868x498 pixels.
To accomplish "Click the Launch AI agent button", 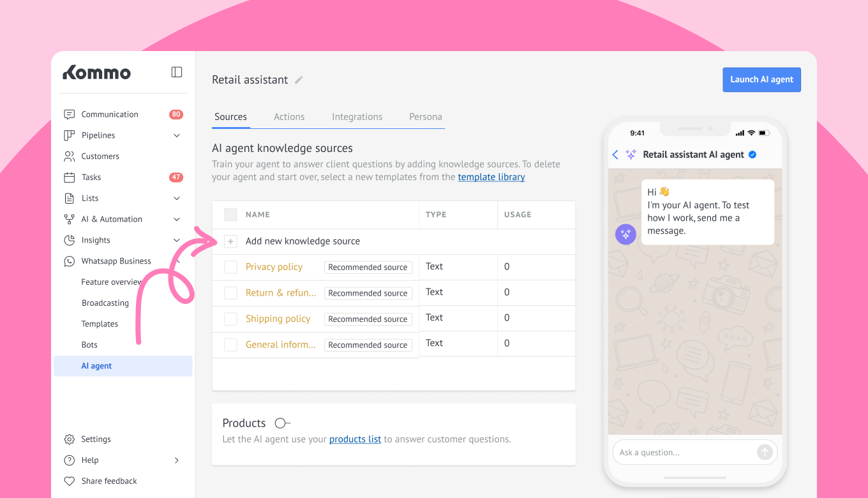I will (x=761, y=80).
